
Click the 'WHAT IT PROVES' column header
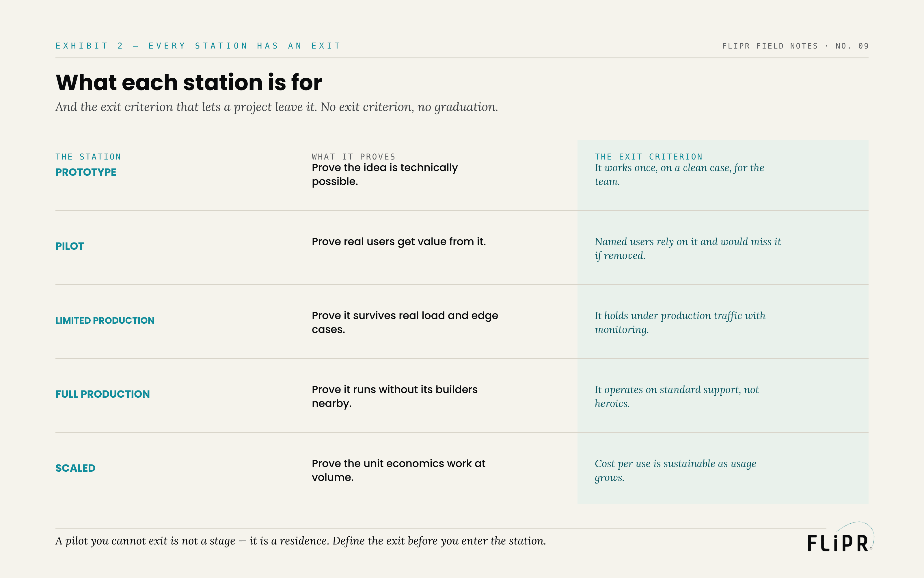353,157
